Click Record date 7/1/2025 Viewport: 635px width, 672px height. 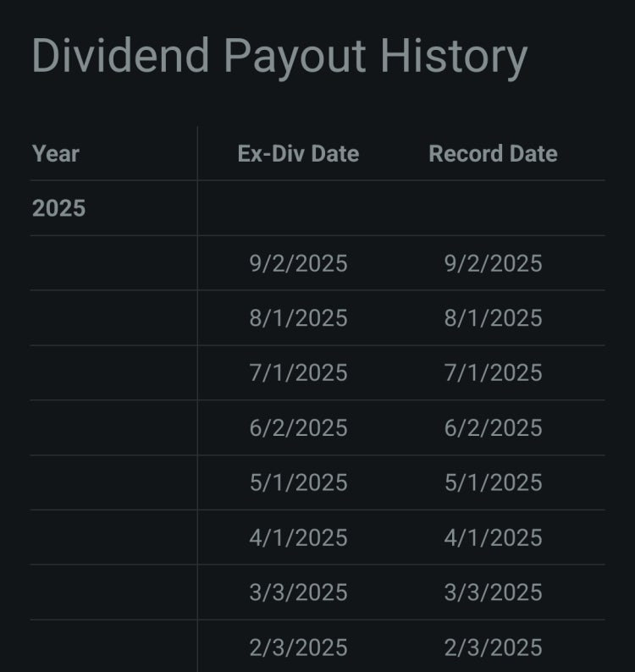(x=493, y=373)
